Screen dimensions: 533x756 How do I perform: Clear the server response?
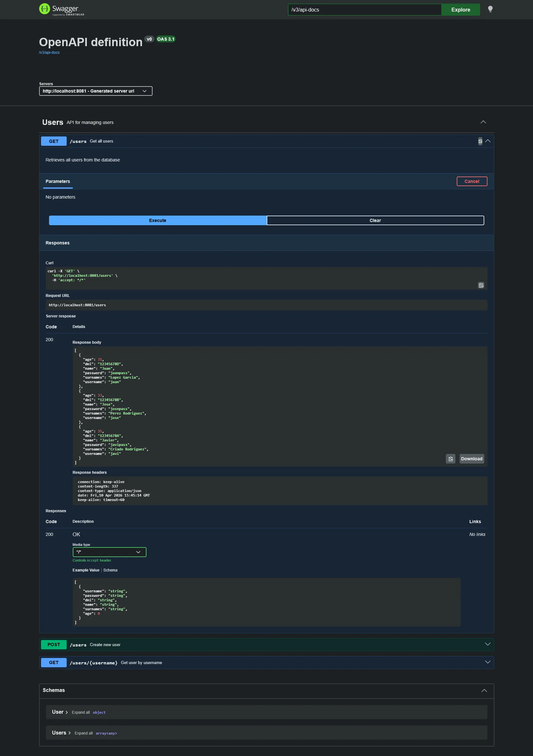click(x=375, y=220)
